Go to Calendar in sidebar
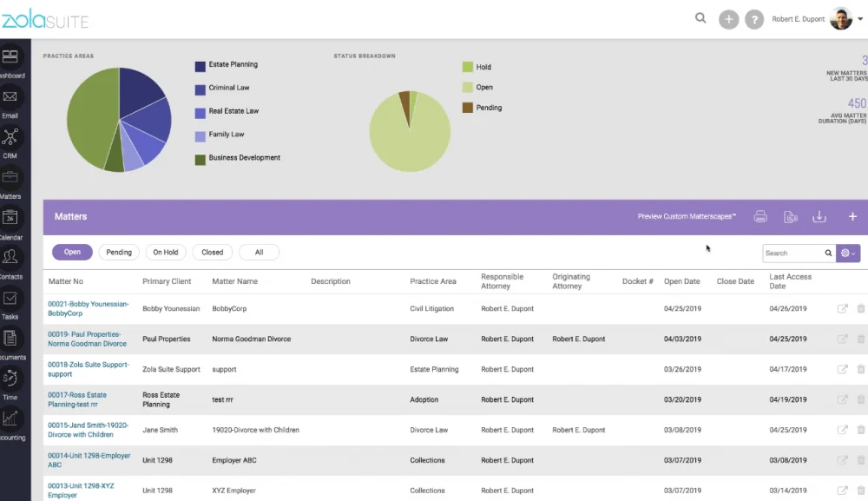868x501 pixels. [x=10, y=218]
